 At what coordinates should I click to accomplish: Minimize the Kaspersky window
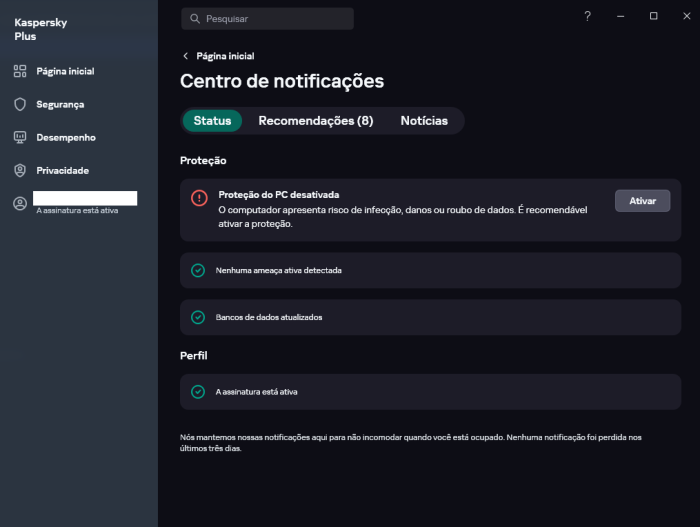tap(621, 16)
